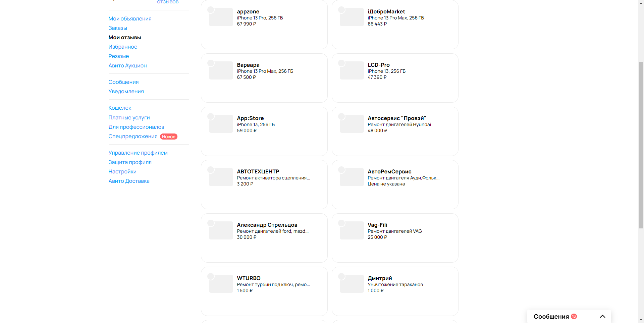The height and width of the screenshot is (323, 644).
Task: Click Александр Стрельцов listing thumbnail
Action: 221,230
